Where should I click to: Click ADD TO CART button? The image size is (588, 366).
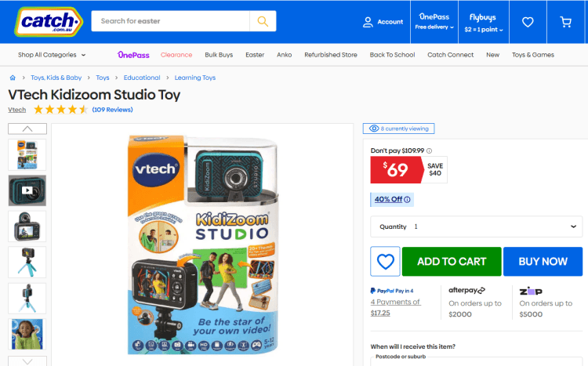(x=452, y=262)
